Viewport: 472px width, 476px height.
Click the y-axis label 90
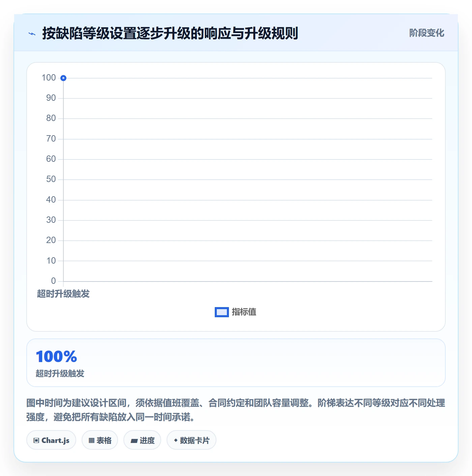coord(51,98)
